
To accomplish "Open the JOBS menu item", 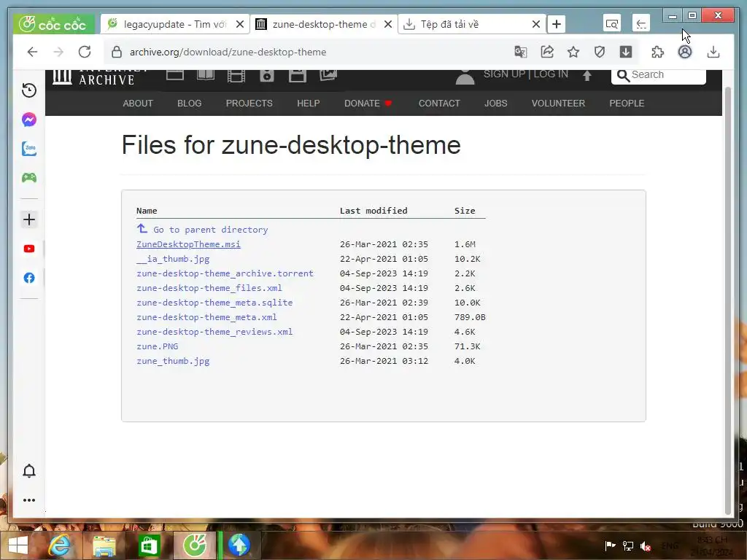I will [495, 104].
